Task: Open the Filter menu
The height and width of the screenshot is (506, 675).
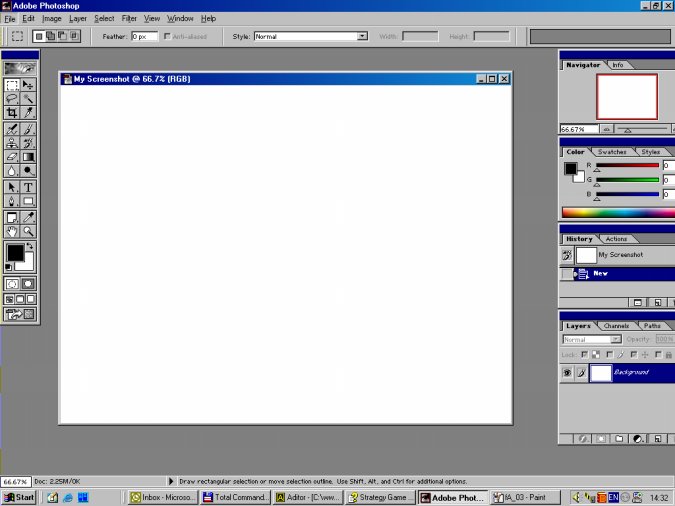Action: 129,18
